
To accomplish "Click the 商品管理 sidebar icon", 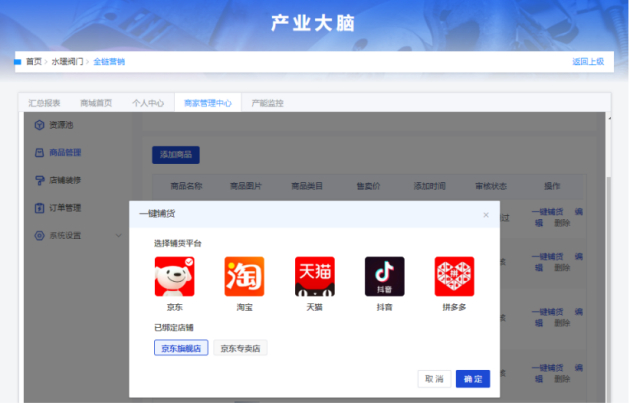I will [39, 153].
